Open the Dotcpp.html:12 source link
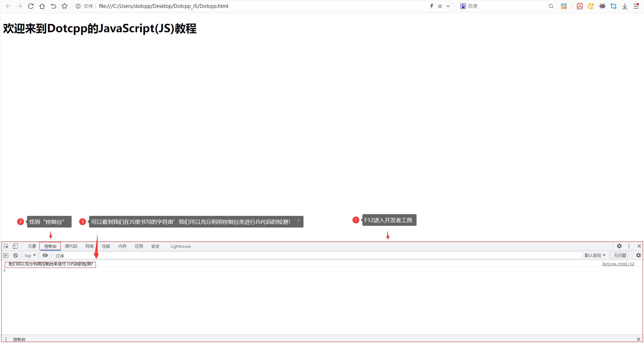 click(x=618, y=264)
